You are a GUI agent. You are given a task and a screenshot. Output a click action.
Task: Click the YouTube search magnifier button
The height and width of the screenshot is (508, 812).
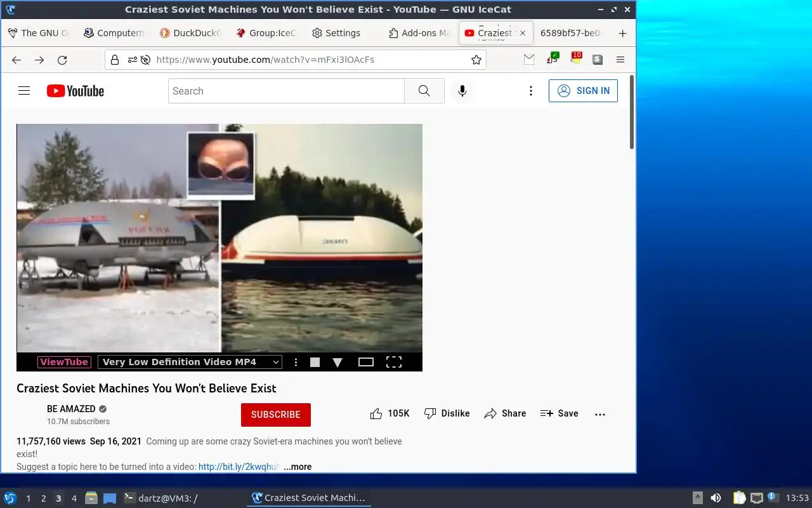point(424,91)
